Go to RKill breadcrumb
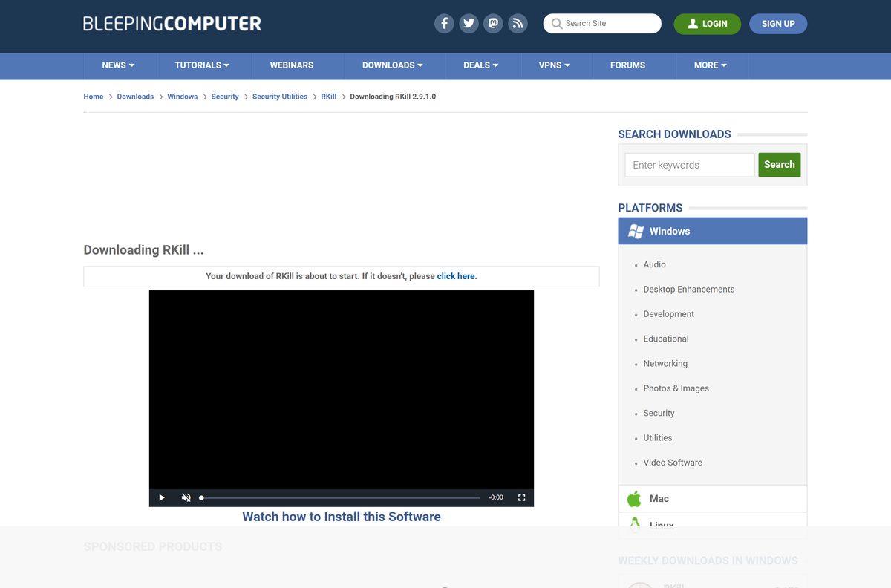Screen dimensions: 891x588 pos(329,97)
